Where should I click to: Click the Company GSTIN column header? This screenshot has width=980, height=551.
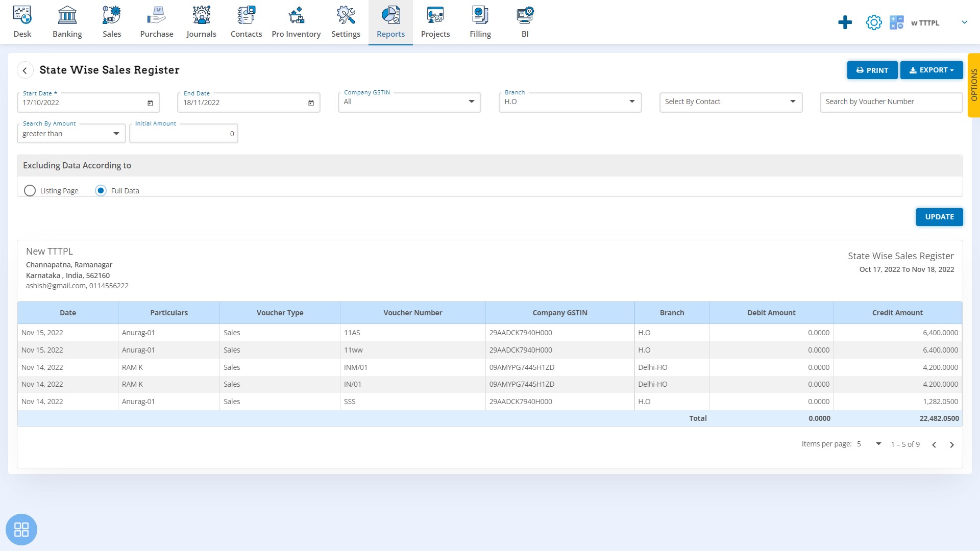pos(560,313)
